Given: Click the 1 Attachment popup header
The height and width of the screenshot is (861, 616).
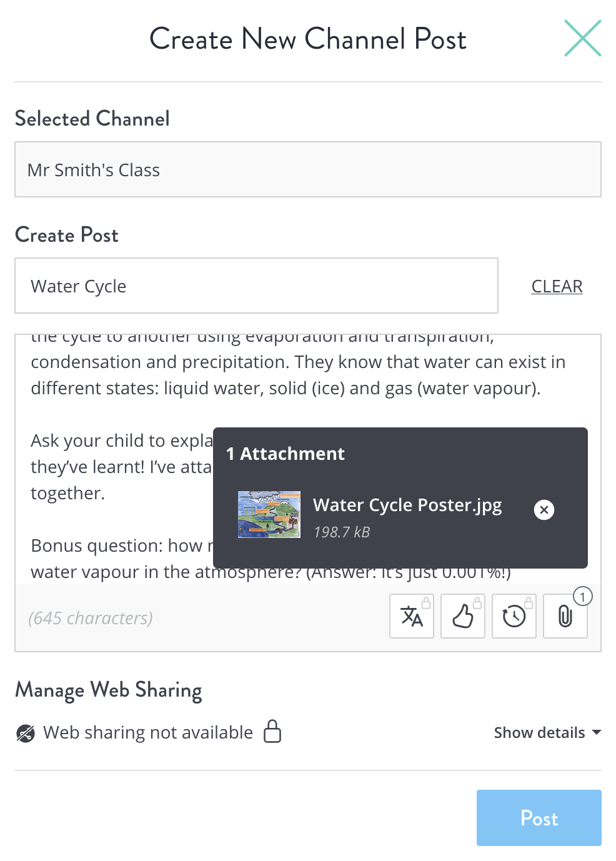Looking at the screenshot, I should pos(286,454).
